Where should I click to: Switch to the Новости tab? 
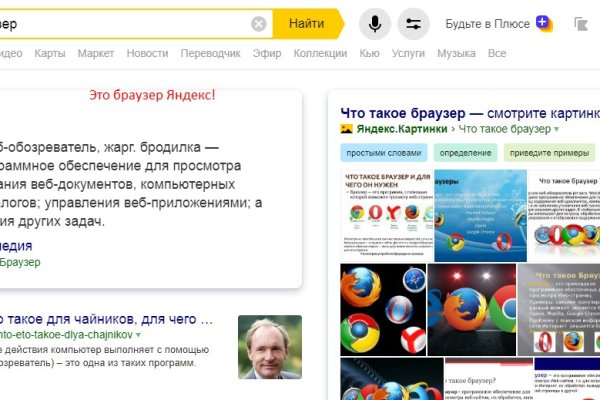(147, 53)
